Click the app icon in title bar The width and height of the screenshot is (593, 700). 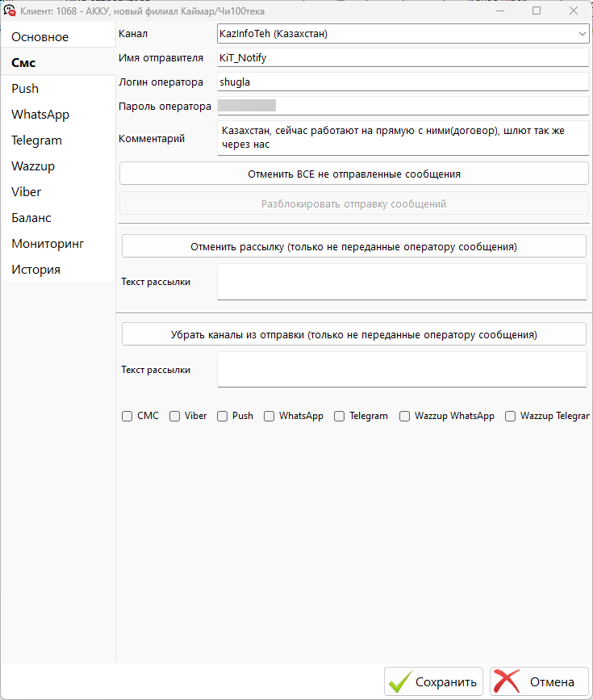[10, 11]
